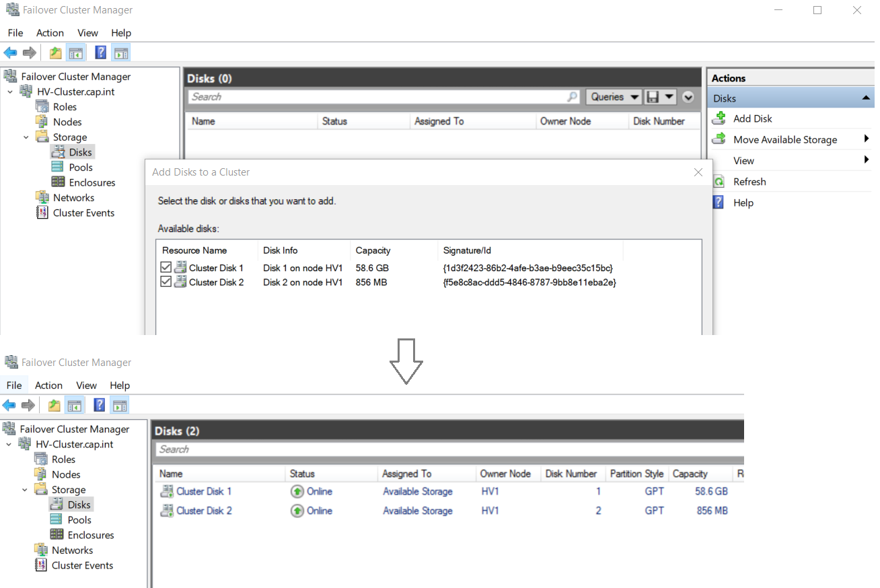Collapse HV-Cluster.cap.int node in Disks (2) window

click(9, 444)
